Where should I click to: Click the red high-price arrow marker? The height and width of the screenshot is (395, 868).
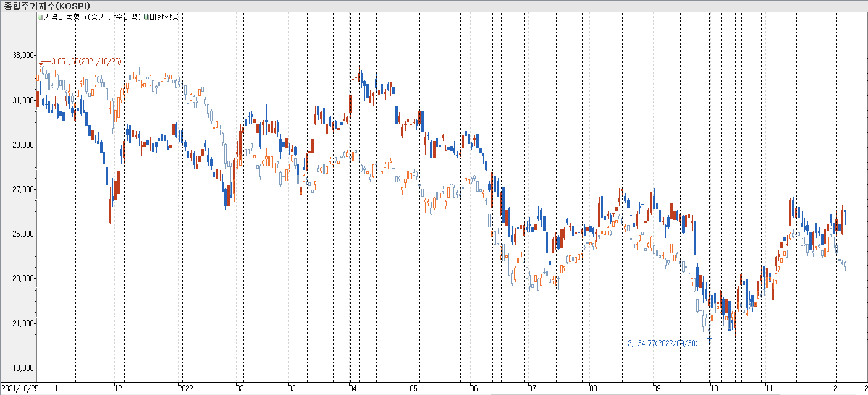[x=41, y=63]
